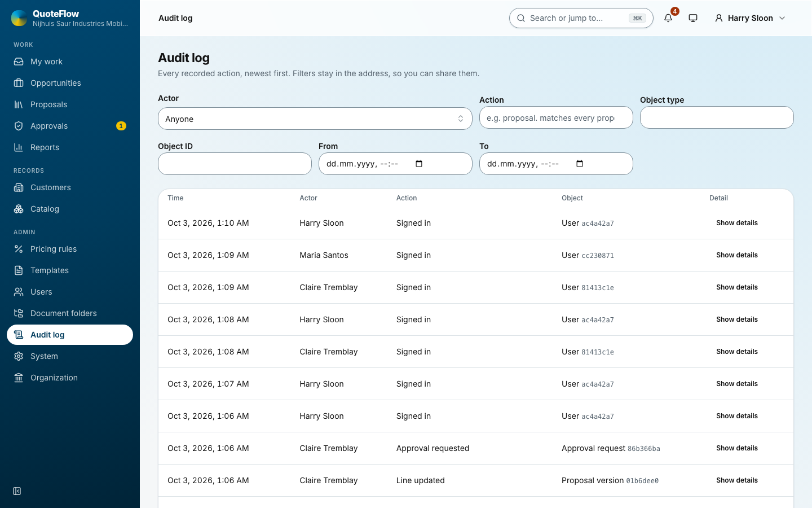Click the Proposals sidebar icon
The height and width of the screenshot is (508, 812).
pos(19,104)
